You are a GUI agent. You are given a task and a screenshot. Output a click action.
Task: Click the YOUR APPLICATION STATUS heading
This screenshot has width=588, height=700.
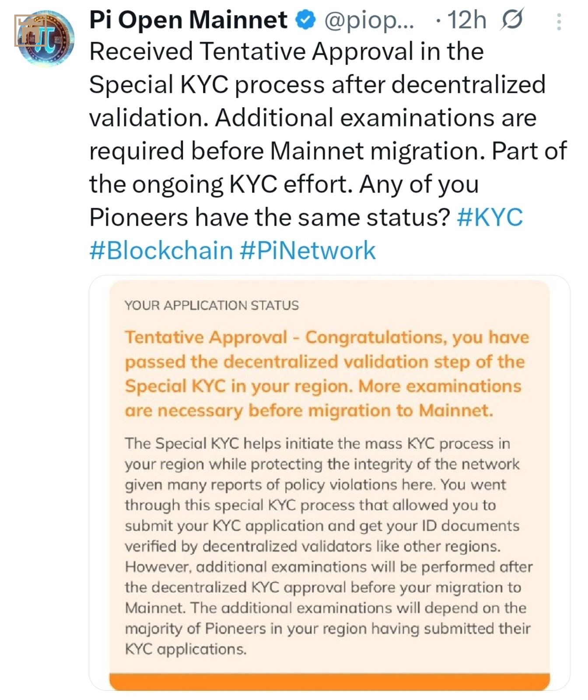tap(212, 305)
